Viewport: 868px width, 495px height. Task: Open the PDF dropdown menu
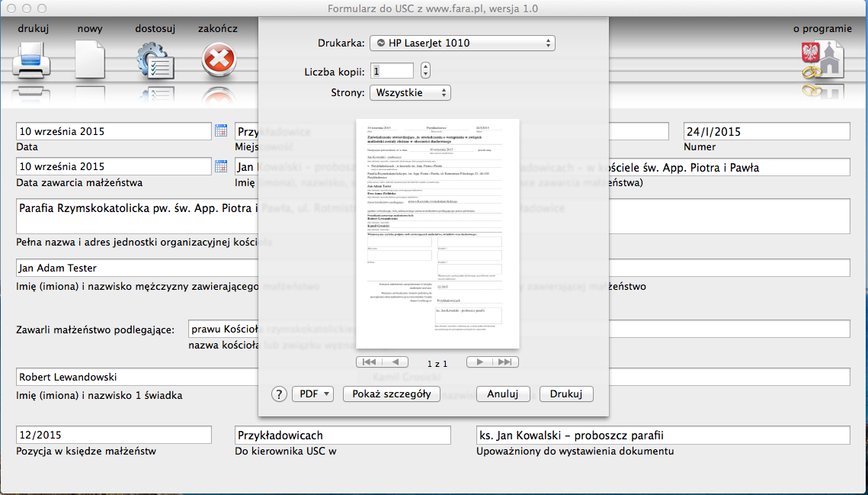point(312,394)
